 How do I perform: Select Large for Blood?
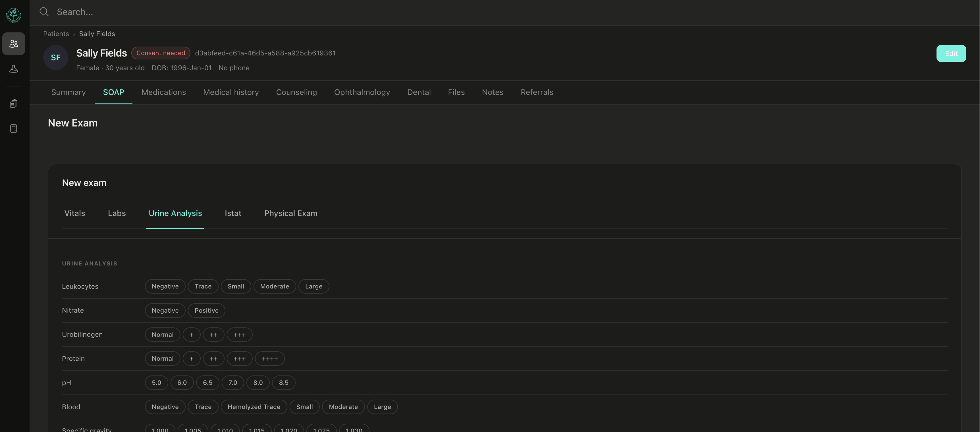pyautogui.click(x=382, y=407)
